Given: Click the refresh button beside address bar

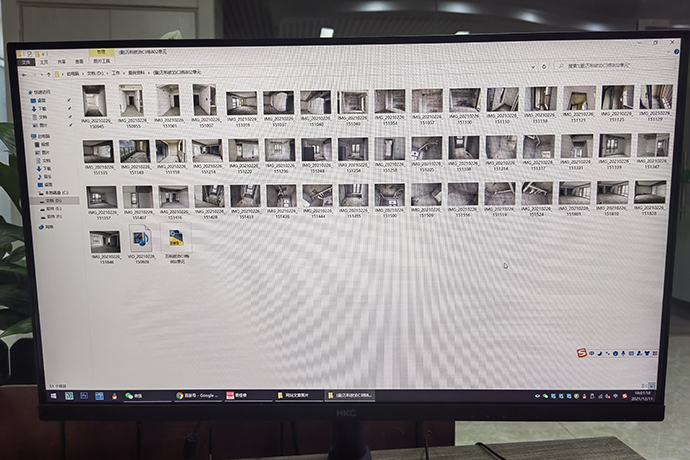Looking at the screenshot, I should tap(544, 67).
